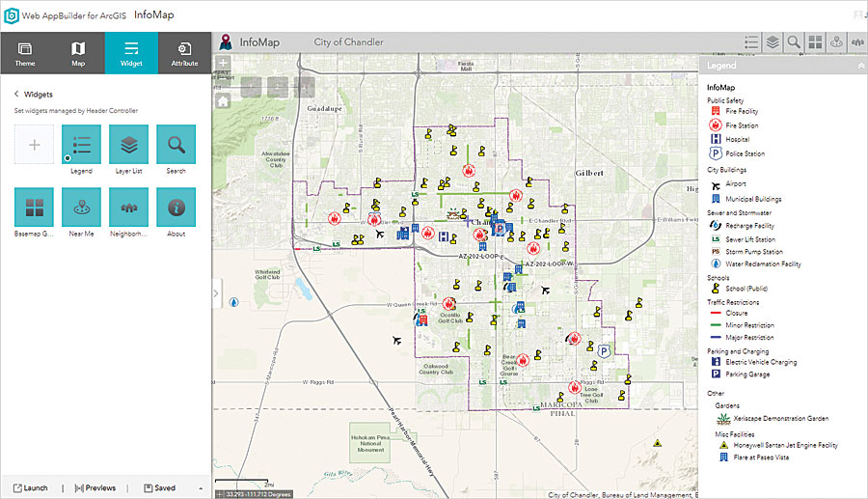Screen dimensions: 868x499
Task: Click Minor Restriction legend line swatch
Action: pos(716,325)
